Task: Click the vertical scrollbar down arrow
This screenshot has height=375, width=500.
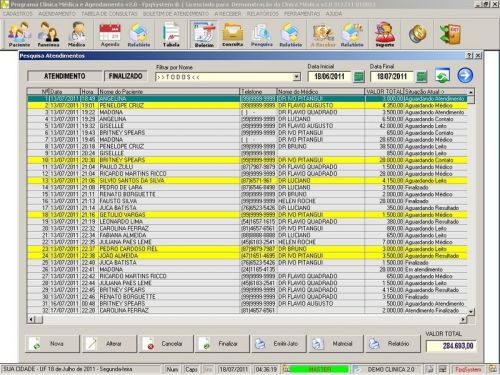Action: (x=471, y=311)
